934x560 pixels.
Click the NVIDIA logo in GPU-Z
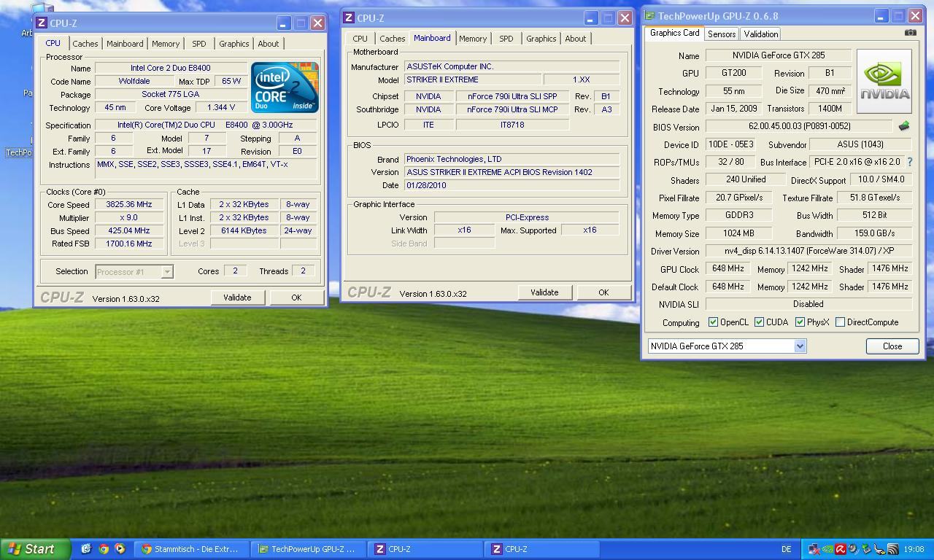pyautogui.click(x=884, y=81)
